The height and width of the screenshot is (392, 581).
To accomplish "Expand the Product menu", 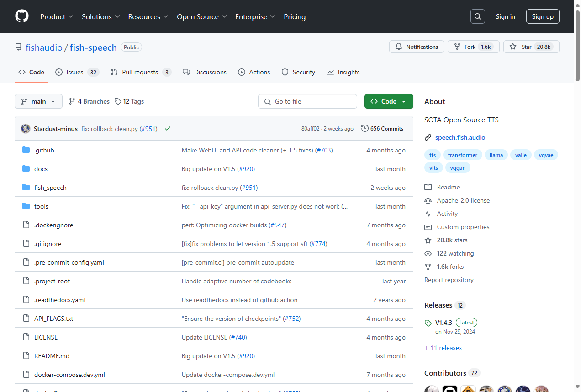I will [57, 16].
